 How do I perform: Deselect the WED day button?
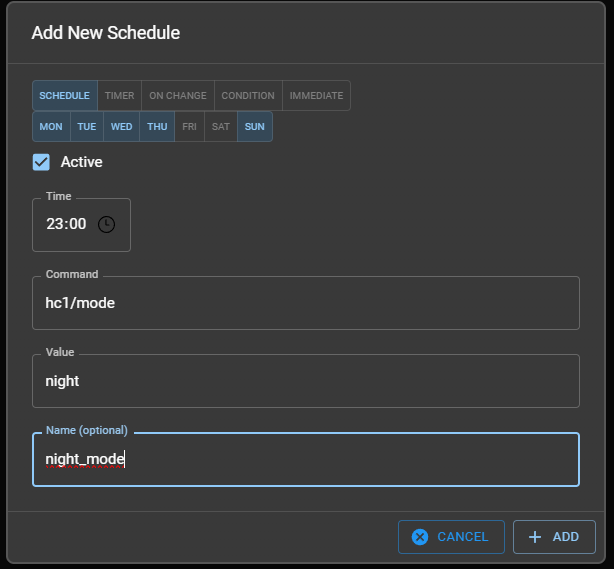[x=121, y=127]
